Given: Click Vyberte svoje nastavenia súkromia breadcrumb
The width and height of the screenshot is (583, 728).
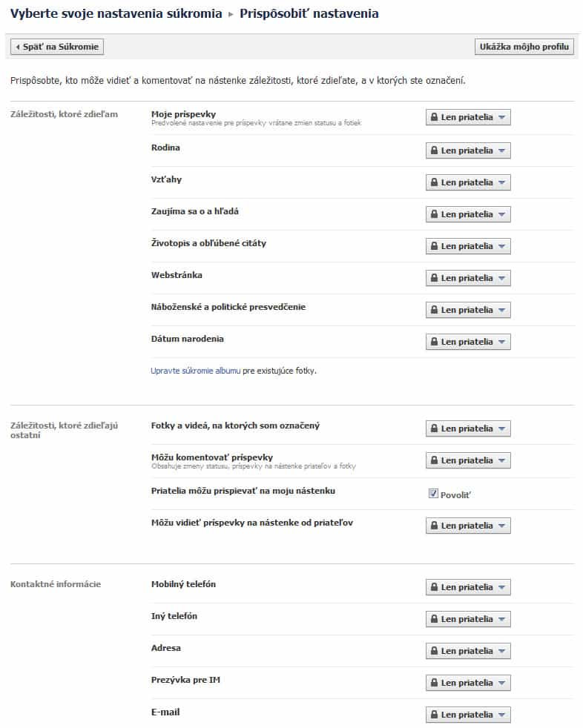Looking at the screenshot, I should click(x=116, y=13).
